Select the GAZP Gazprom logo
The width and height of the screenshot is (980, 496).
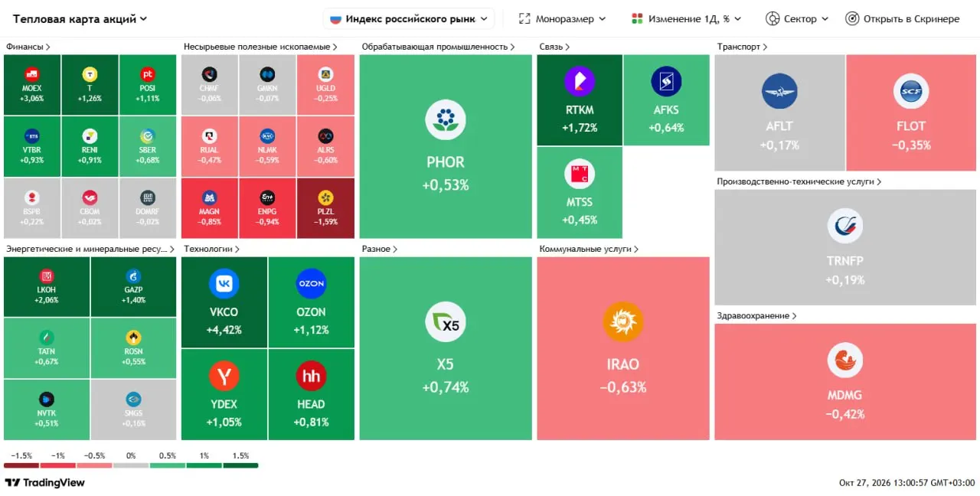coord(134,276)
